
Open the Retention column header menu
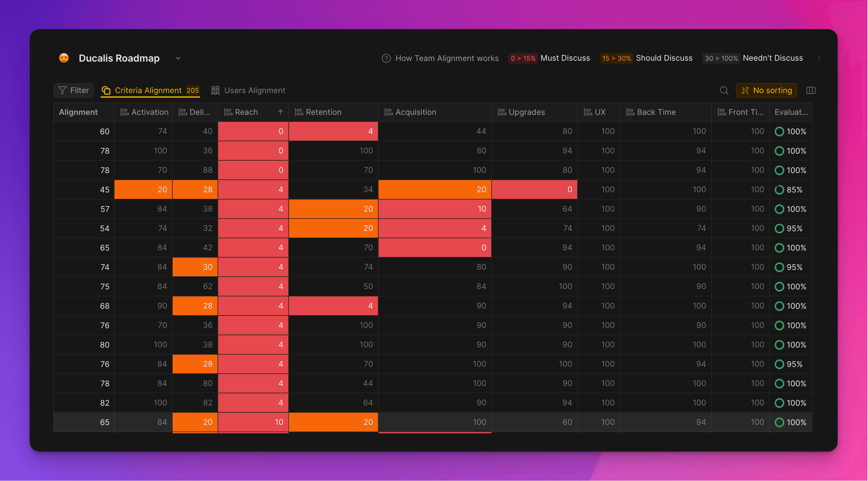coord(324,112)
